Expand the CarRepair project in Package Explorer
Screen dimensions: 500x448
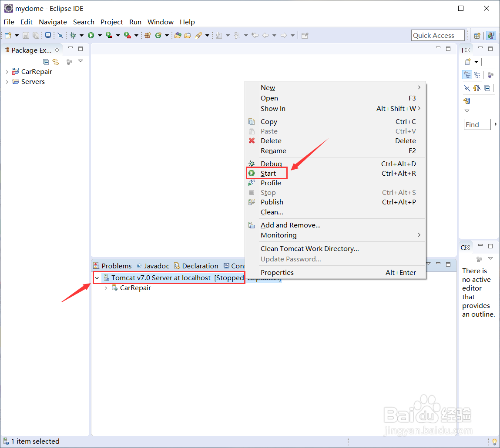point(7,72)
